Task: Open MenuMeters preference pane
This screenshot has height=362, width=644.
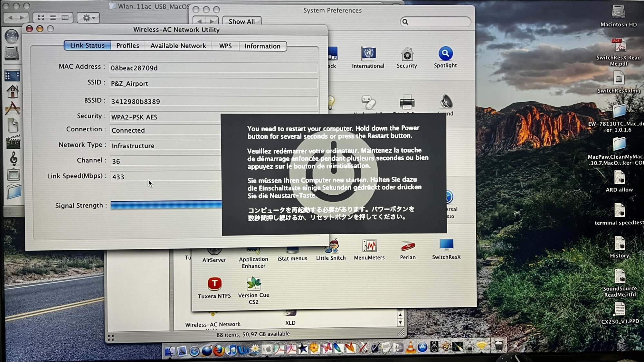Action: (x=369, y=250)
